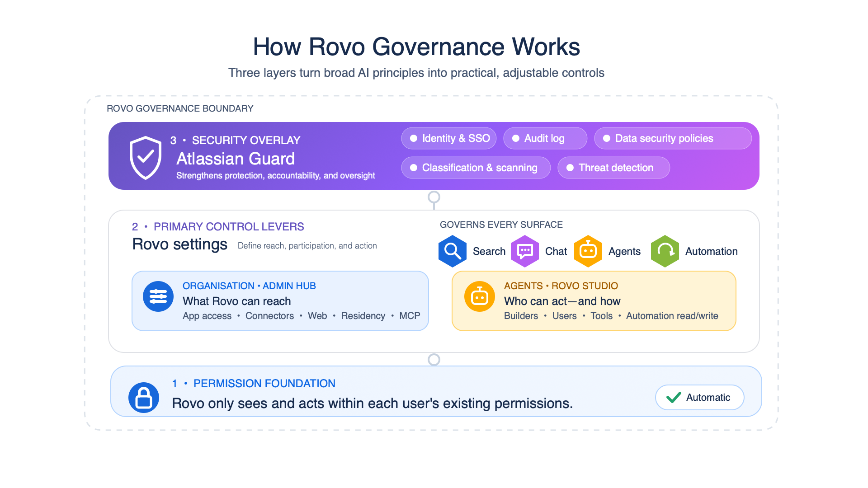
Task: Click the 'SECURITY OVERLAY' heading
Action: (x=246, y=140)
